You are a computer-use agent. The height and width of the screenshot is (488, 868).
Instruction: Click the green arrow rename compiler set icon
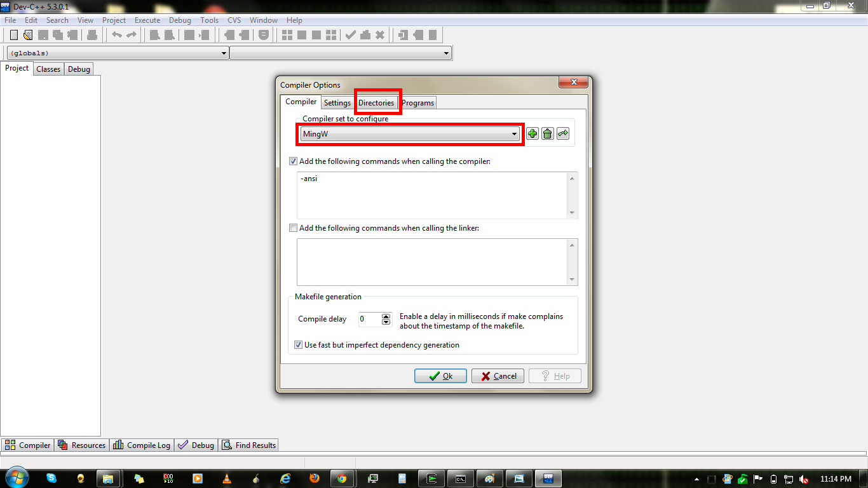(x=563, y=134)
